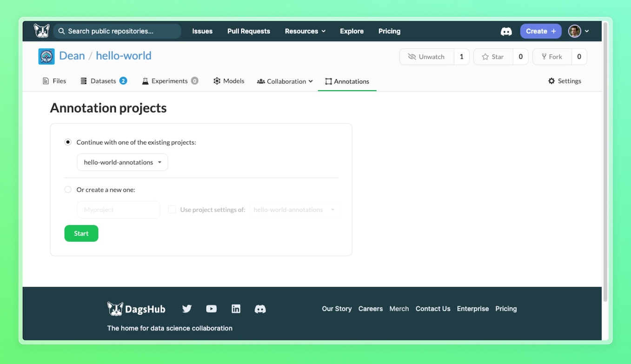The height and width of the screenshot is (364, 631).
Task: Select 'Or create a new one' radio button
Action: 68,190
